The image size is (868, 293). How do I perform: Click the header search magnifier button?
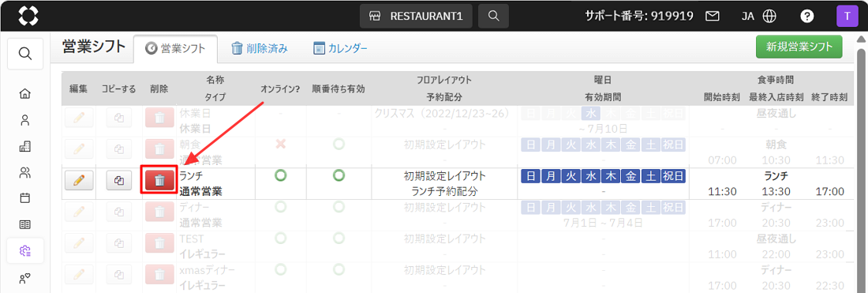pyautogui.click(x=494, y=16)
